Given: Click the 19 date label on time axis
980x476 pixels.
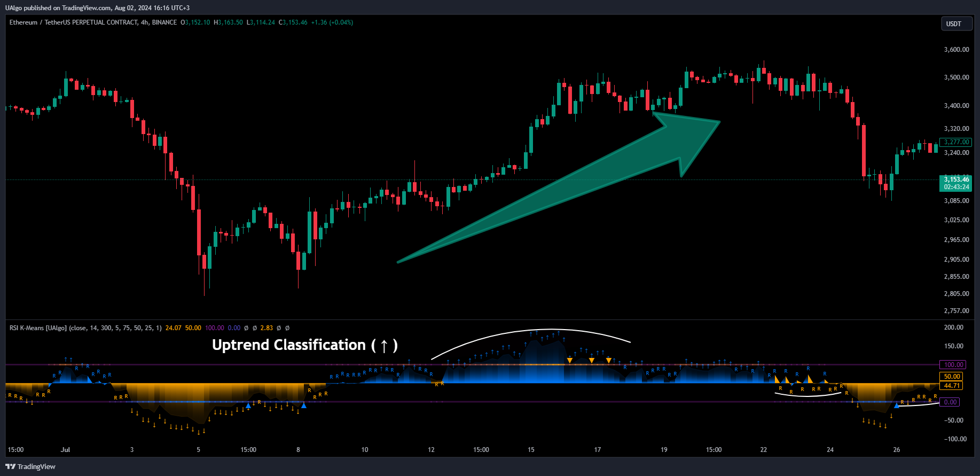Looking at the screenshot, I should 664,450.
